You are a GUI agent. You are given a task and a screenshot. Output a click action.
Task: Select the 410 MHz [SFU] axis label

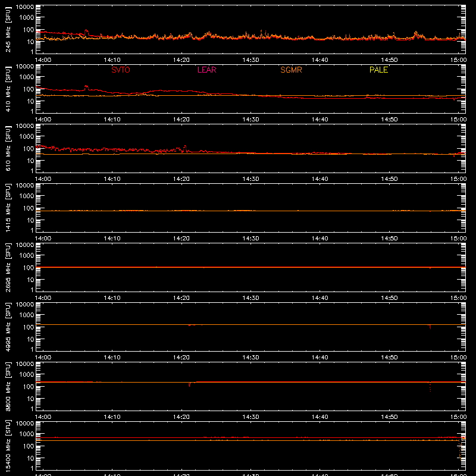tap(8, 89)
